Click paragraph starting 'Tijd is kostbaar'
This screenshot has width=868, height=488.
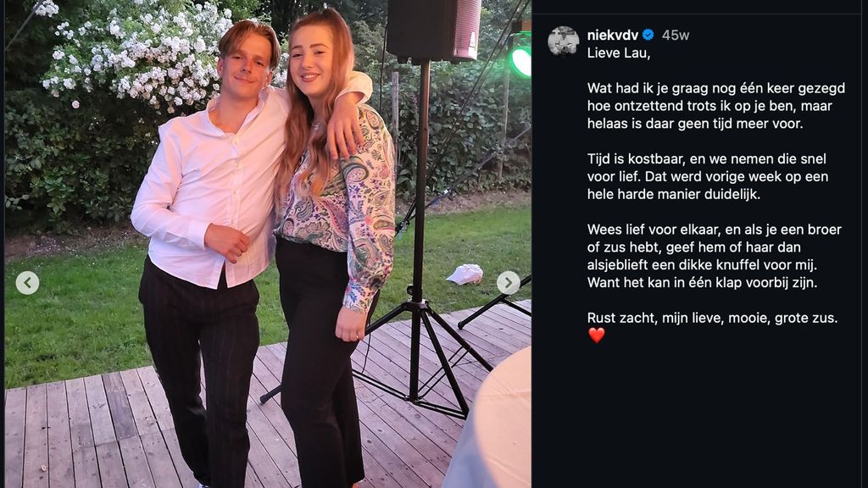707,176
